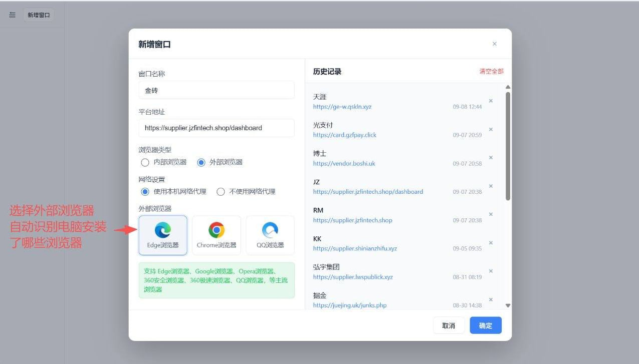Open the 新增窗口 tab in top bar
The height and width of the screenshot is (364, 639).
[x=39, y=15]
